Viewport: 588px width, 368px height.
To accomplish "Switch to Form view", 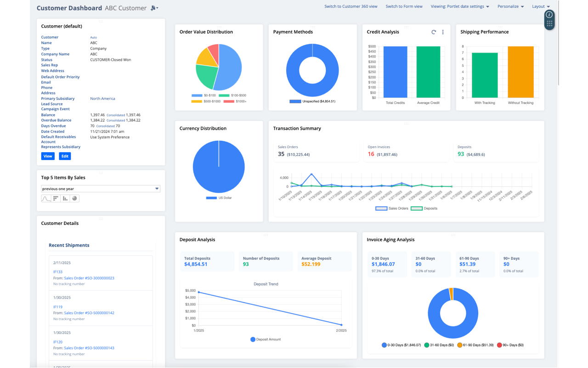I will (404, 6).
